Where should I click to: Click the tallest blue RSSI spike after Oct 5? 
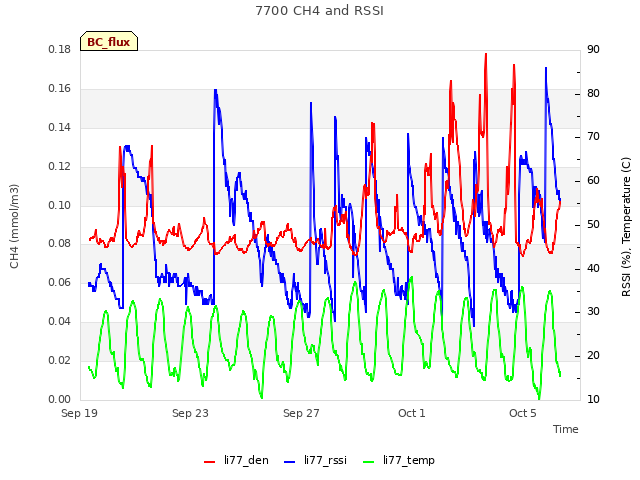point(546,69)
